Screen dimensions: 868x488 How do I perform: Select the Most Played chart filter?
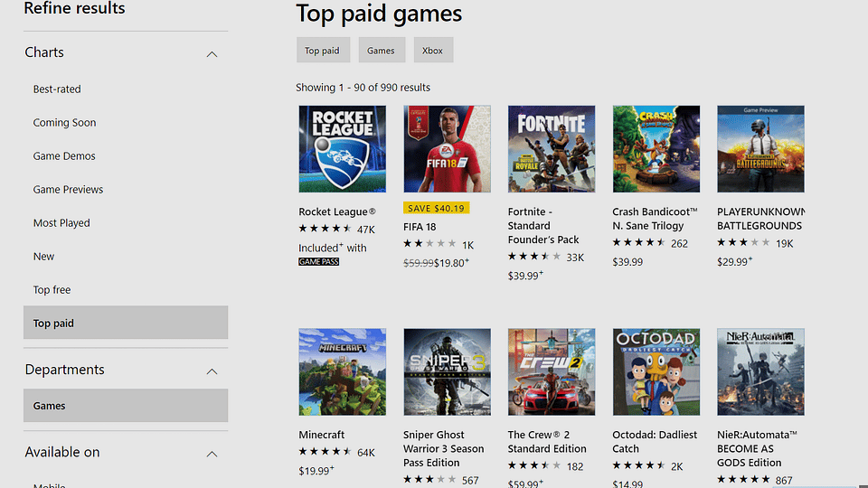pos(61,223)
